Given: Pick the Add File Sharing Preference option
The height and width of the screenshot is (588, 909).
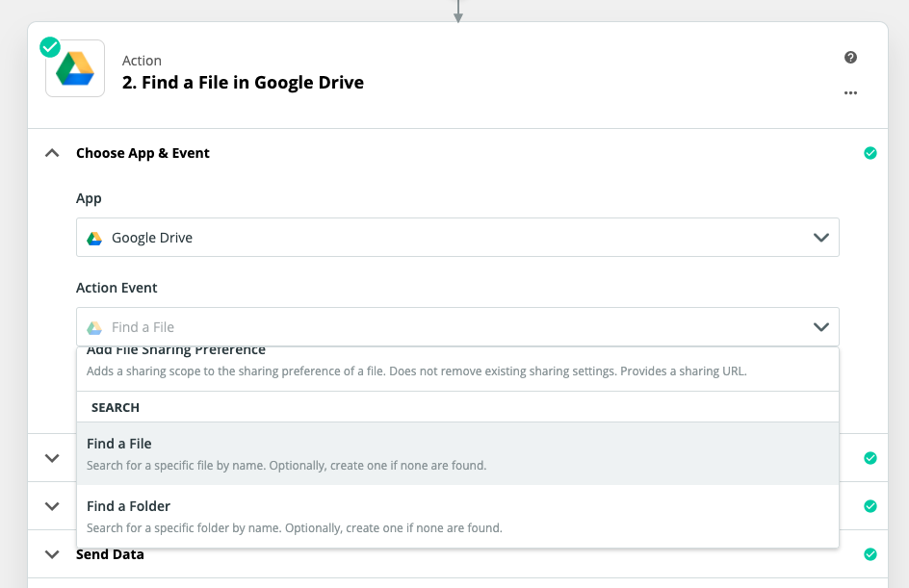Looking at the screenshot, I should [x=457, y=368].
